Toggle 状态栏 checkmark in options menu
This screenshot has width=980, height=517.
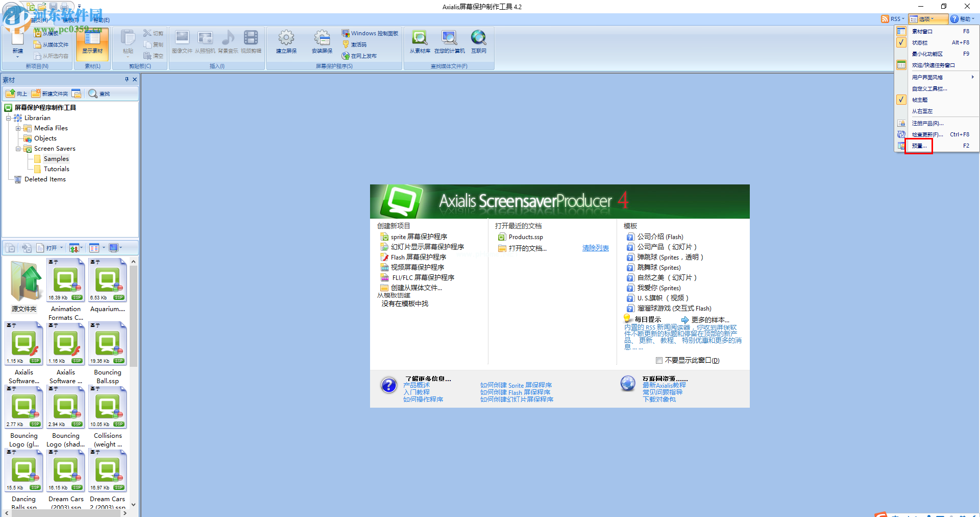click(901, 42)
